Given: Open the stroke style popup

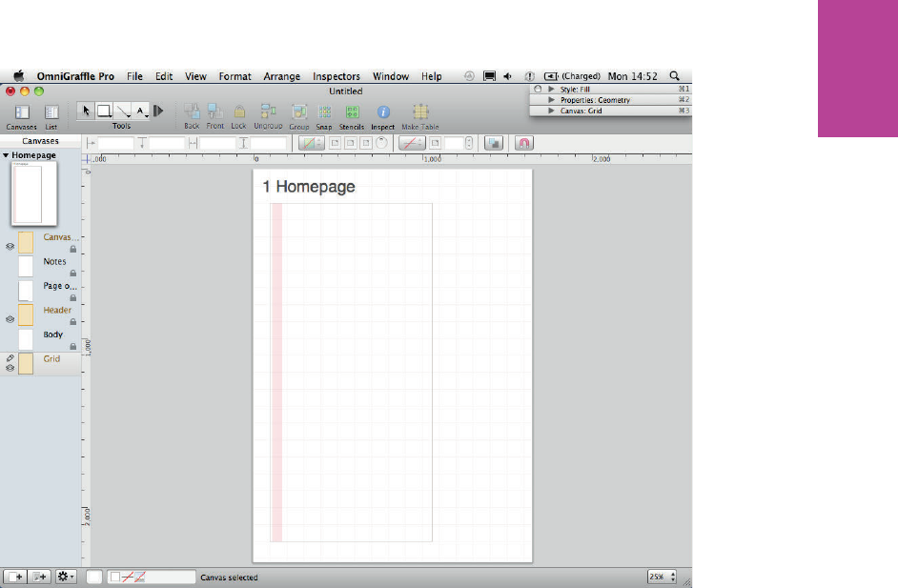Looking at the screenshot, I should pos(413,143).
